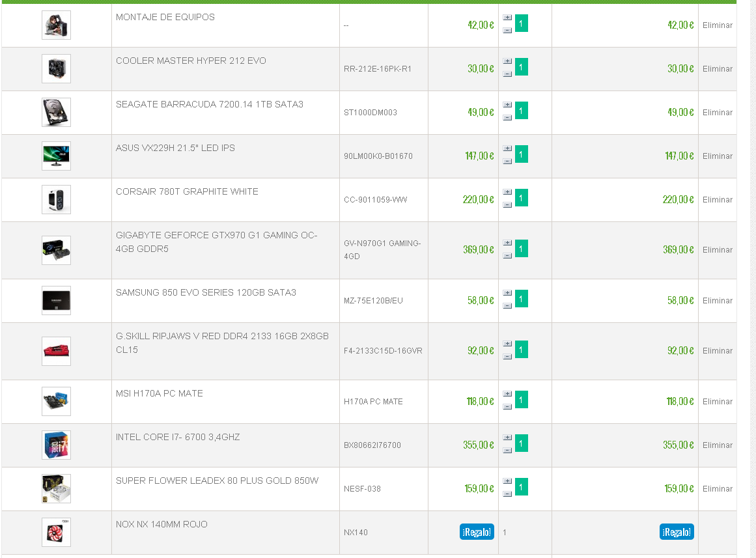
Task: Open Gigabyte GTX970 graphics card thumbnail
Action: [x=57, y=250]
